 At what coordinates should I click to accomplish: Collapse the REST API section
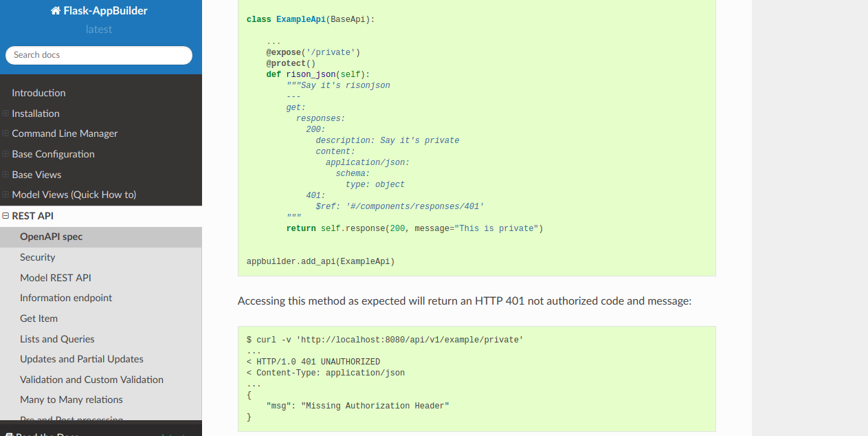[x=5, y=216]
